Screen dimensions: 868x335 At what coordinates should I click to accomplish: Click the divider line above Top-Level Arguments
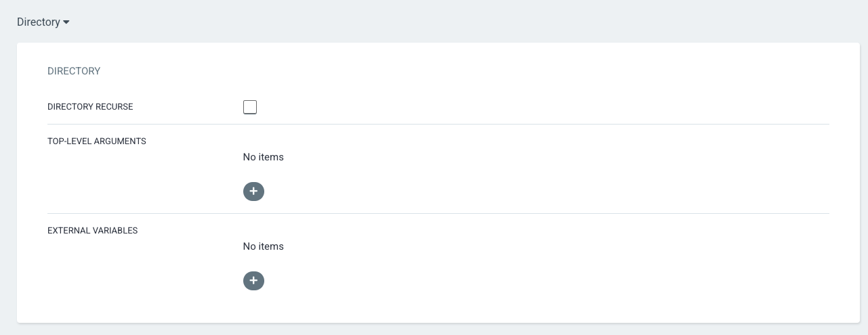[x=438, y=125]
